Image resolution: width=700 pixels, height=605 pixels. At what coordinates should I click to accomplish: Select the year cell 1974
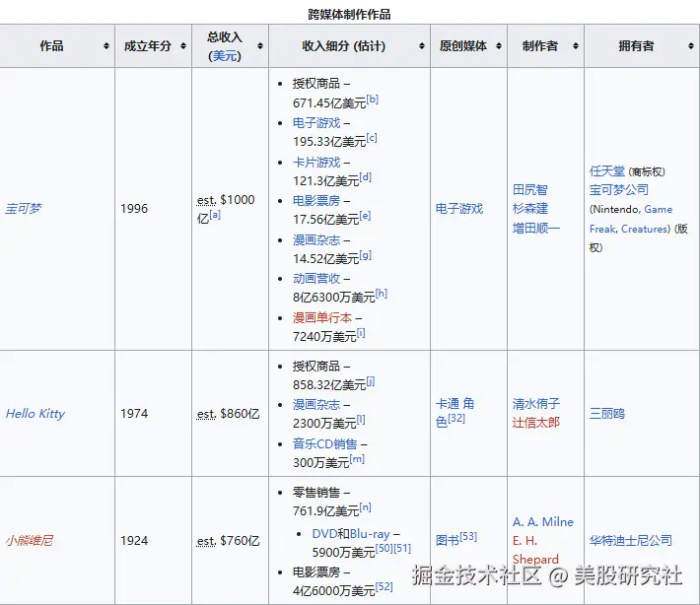click(x=134, y=414)
